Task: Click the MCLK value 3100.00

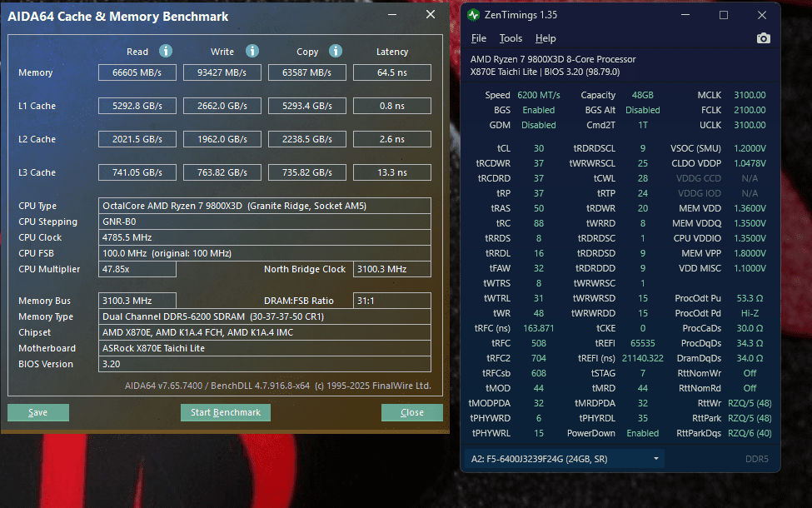Action: [x=750, y=95]
